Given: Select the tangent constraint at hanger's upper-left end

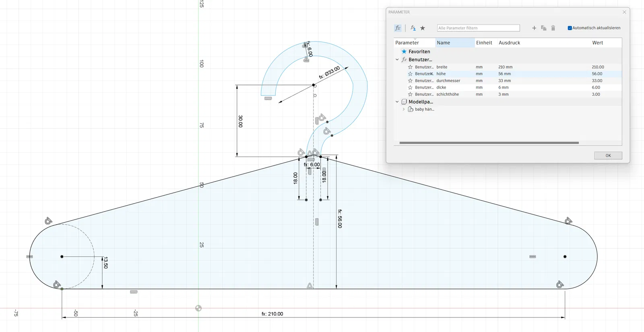Looking at the screenshot, I should point(48,221).
